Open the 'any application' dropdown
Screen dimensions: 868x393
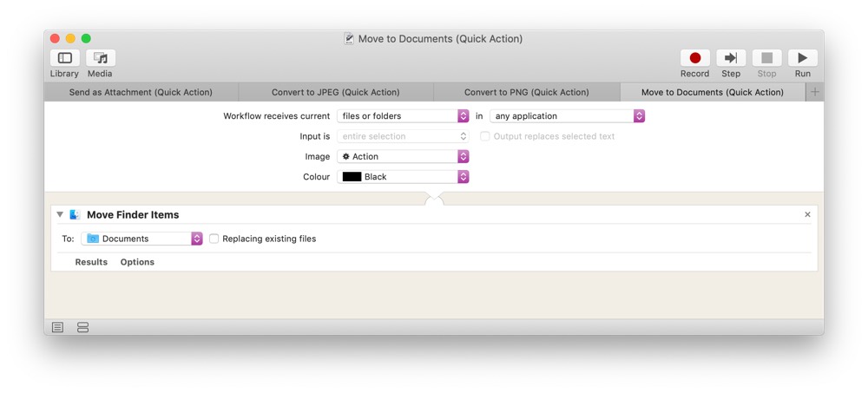568,116
